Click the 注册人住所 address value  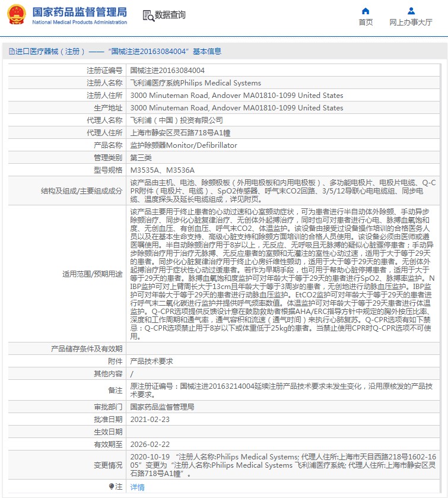click(237, 96)
